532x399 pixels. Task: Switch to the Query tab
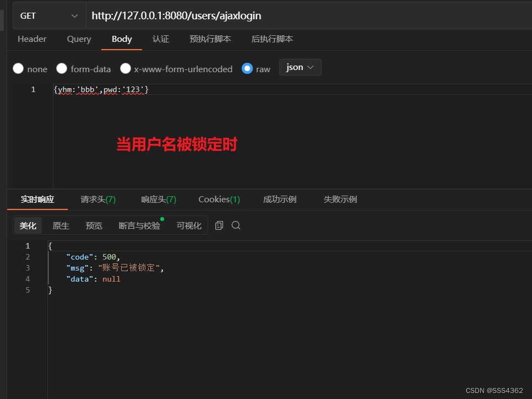[x=79, y=39]
